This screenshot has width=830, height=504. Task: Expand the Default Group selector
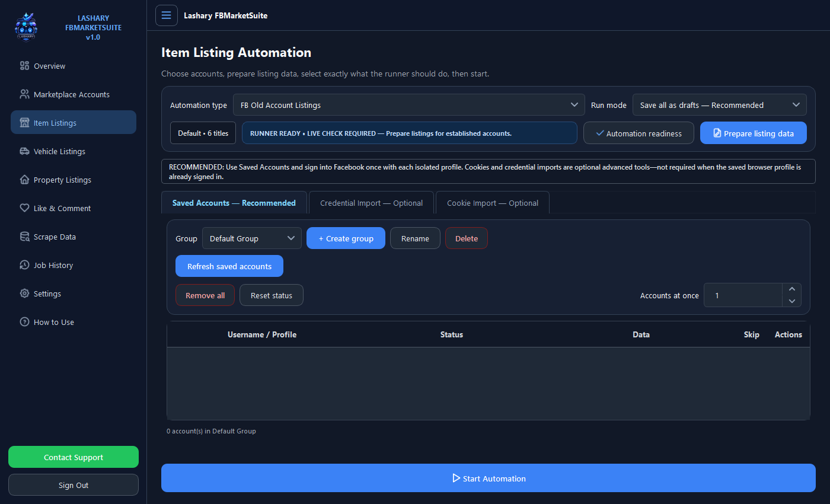(252, 238)
